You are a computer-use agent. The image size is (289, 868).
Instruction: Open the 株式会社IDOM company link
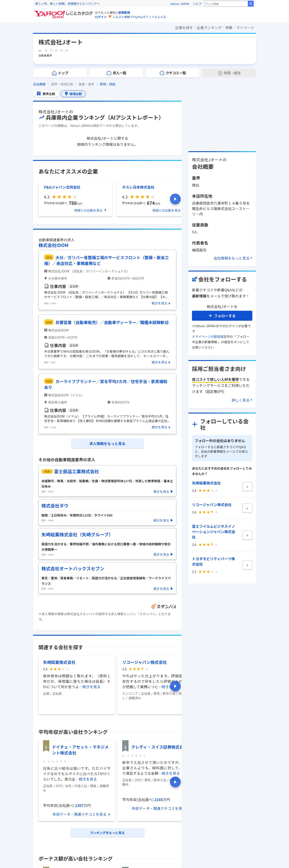pyautogui.click(x=53, y=245)
